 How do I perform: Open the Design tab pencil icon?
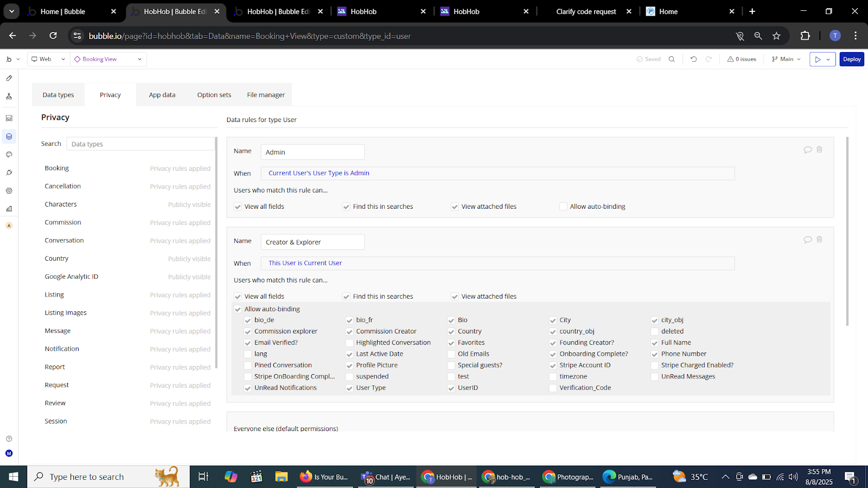(x=9, y=78)
